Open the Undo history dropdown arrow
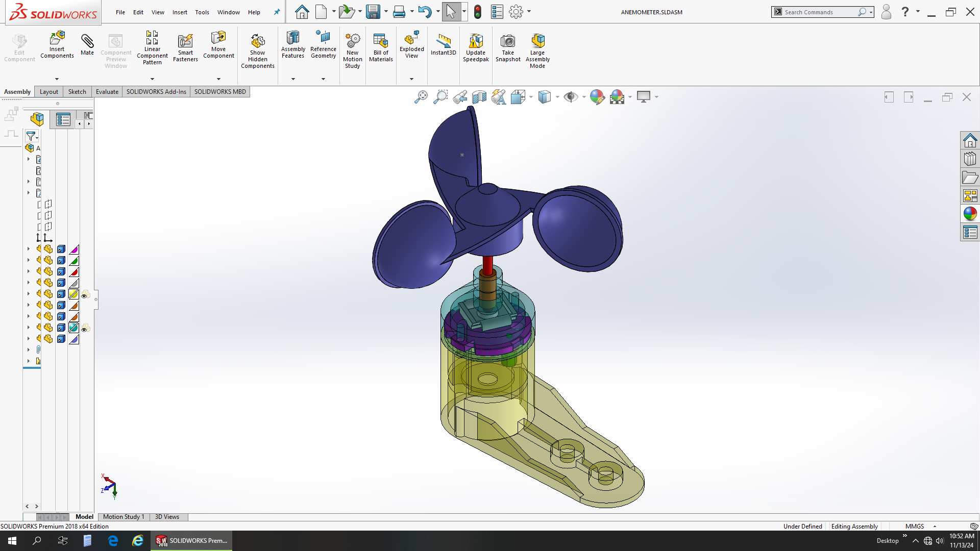Screen dimensions: 980x551 (438, 12)
